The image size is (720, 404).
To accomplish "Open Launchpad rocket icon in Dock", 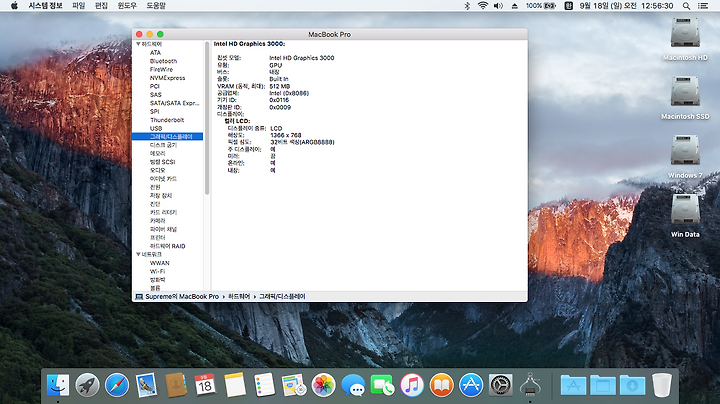I will [x=87, y=385].
